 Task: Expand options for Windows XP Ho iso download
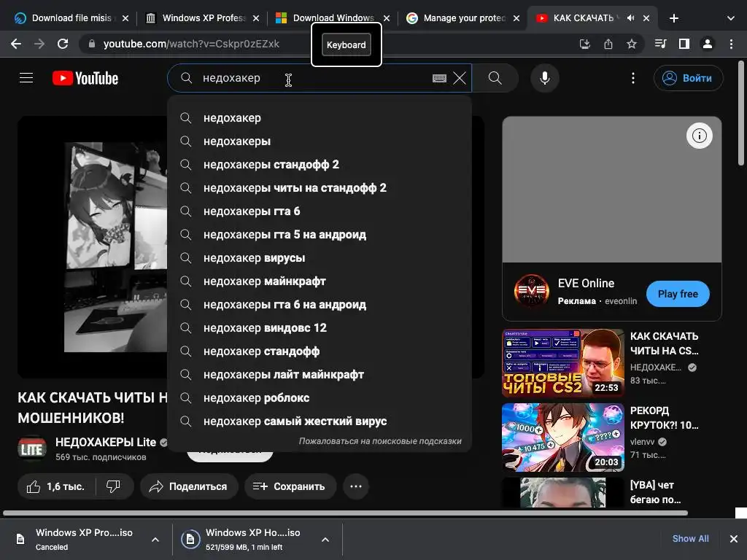[x=325, y=540]
